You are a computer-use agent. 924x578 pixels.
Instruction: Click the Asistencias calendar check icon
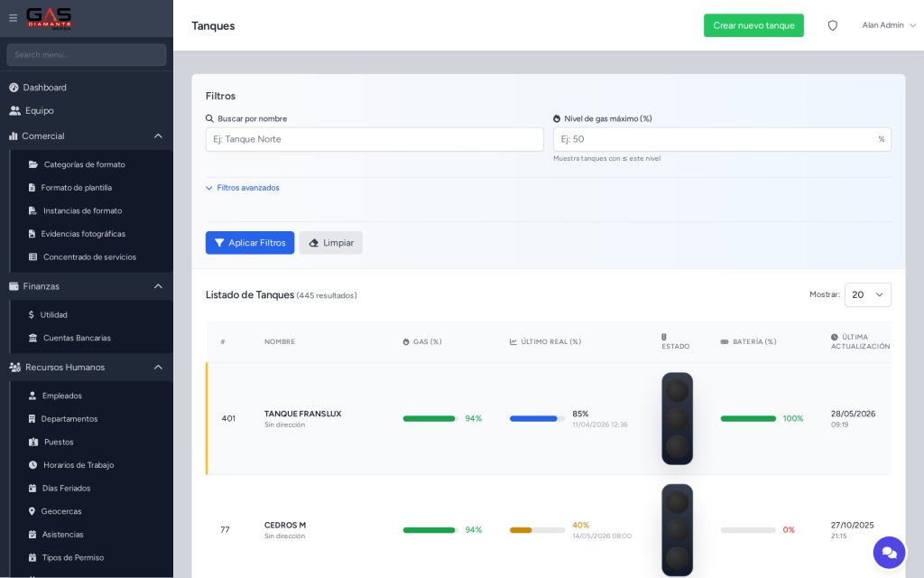[x=32, y=535]
